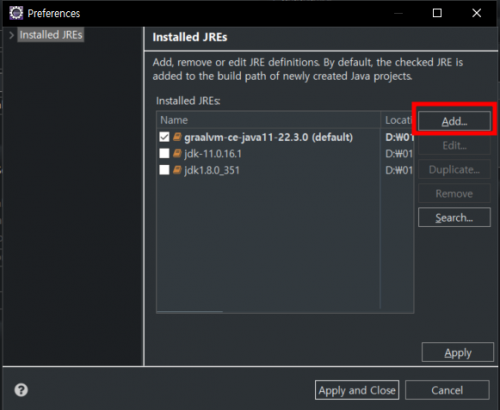Image resolution: width=500 pixels, height=410 pixels.
Task: Click Apply and Close
Action: click(357, 390)
